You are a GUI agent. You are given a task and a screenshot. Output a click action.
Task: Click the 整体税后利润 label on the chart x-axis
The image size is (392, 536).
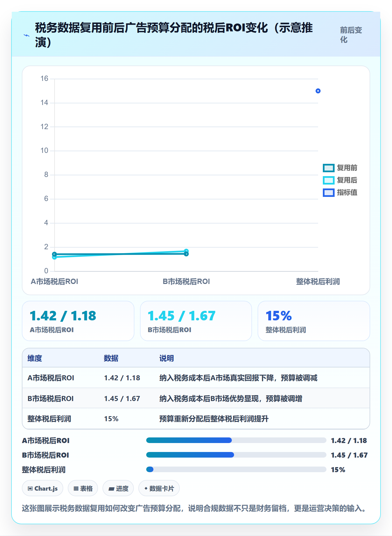[x=318, y=281]
